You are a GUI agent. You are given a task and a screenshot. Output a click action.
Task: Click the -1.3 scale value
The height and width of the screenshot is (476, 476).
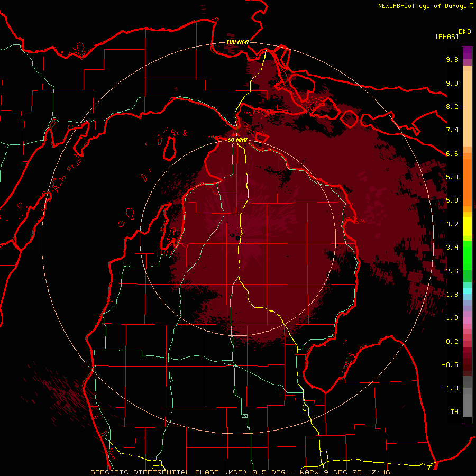click(450, 388)
